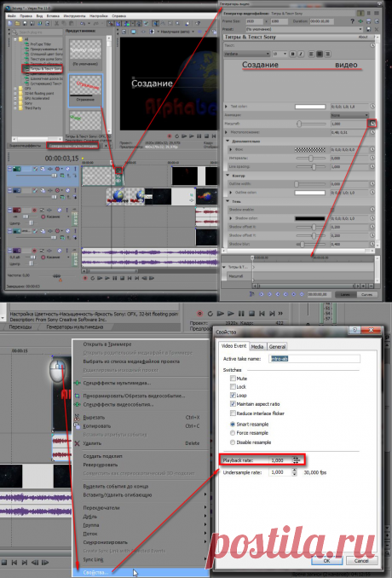The height and width of the screenshot is (578, 392).
Task: Click OK in Свойства dialog
Action: click(x=326, y=561)
